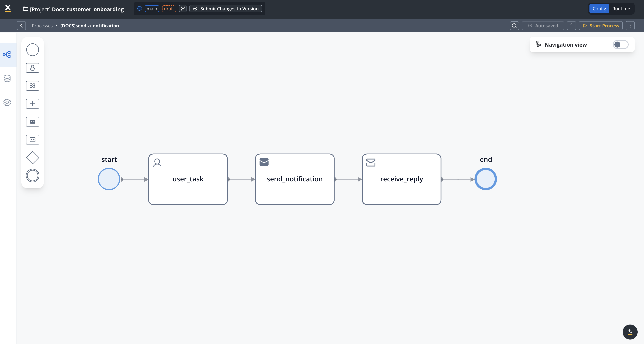Select the receive message task in palette

[x=32, y=140]
